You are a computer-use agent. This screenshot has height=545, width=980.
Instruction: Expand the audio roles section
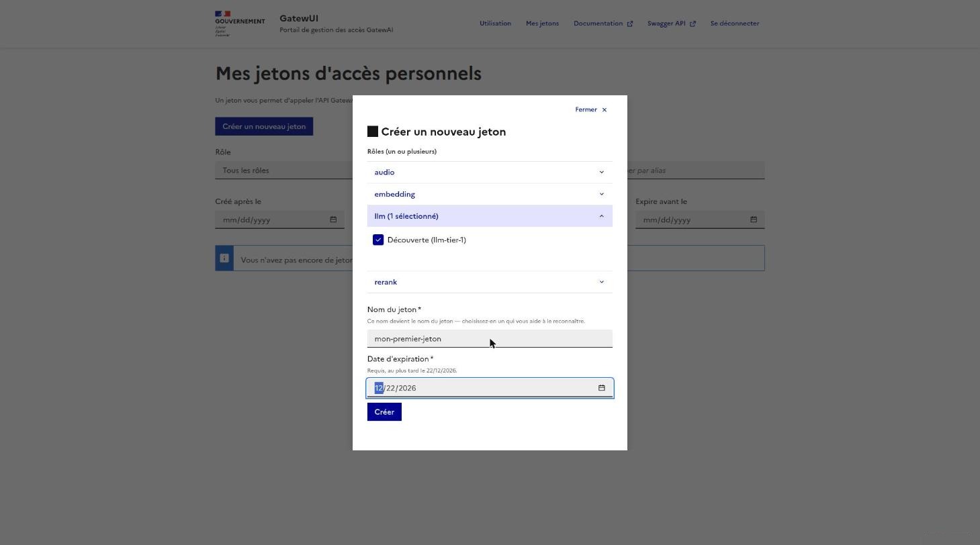coord(490,172)
